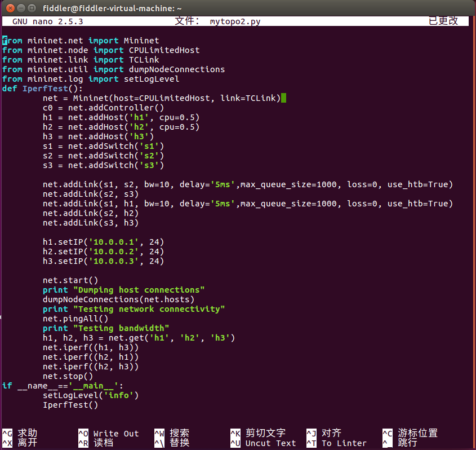This screenshot has width=476, height=450.
Task: Click the ^U Uncut Text shortcut
Action: 263,443
